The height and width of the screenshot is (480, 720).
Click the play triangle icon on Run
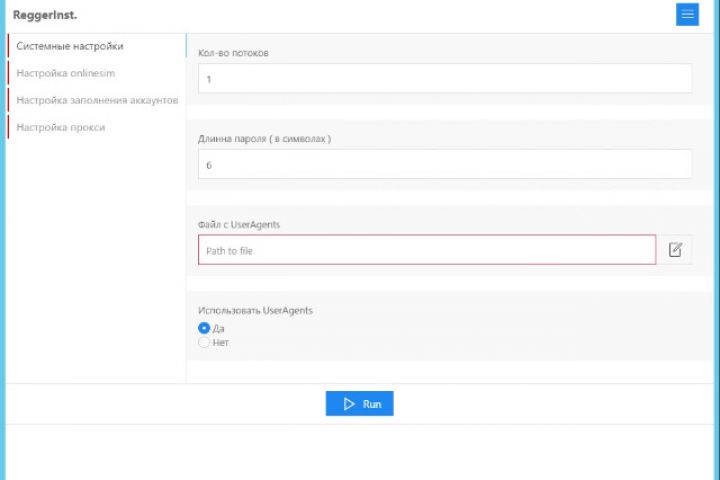click(x=349, y=404)
